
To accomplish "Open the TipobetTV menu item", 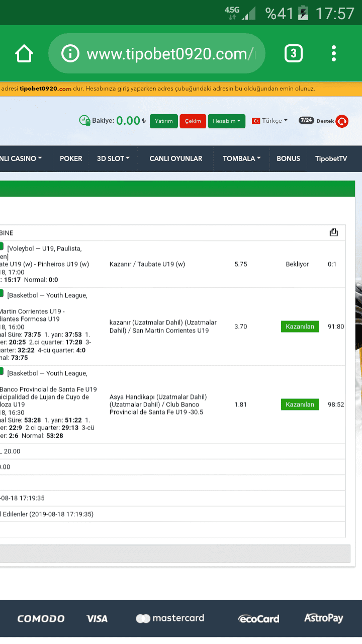I will click(331, 158).
